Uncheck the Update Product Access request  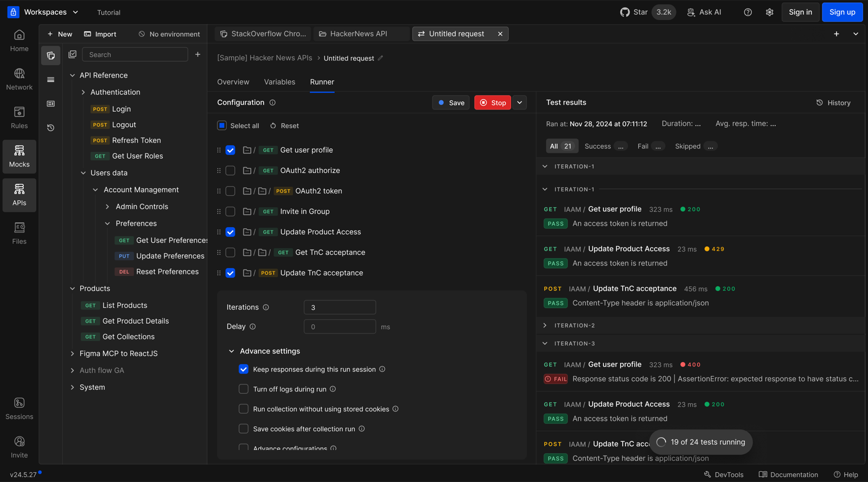pyautogui.click(x=231, y=232)
